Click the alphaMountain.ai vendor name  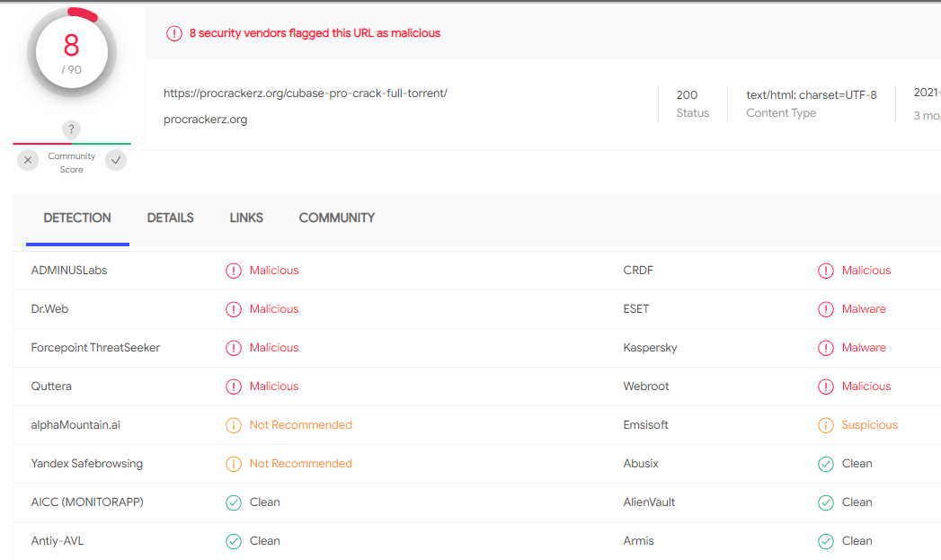point(75,424)
